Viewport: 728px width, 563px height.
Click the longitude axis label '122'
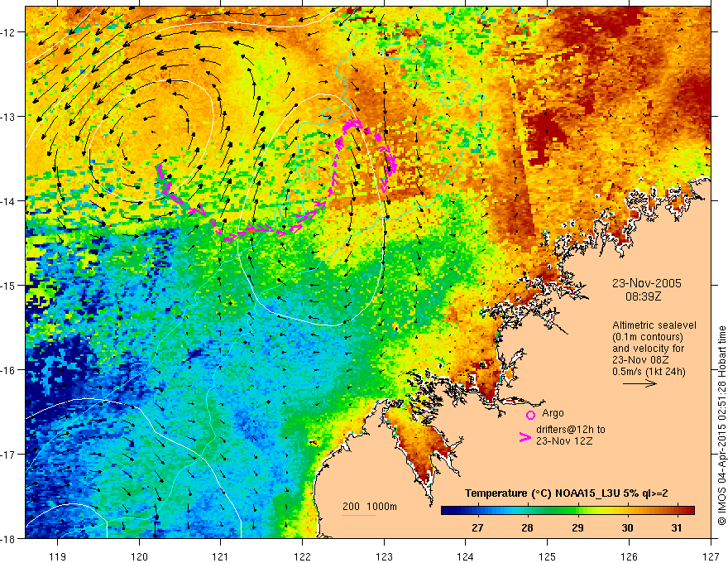[302, 556]
